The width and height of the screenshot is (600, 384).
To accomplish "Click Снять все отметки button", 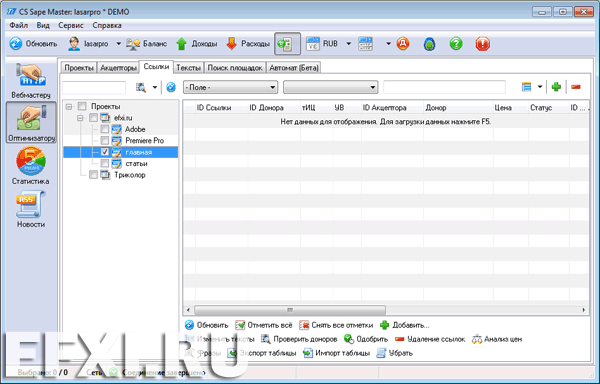I will 336,325.
